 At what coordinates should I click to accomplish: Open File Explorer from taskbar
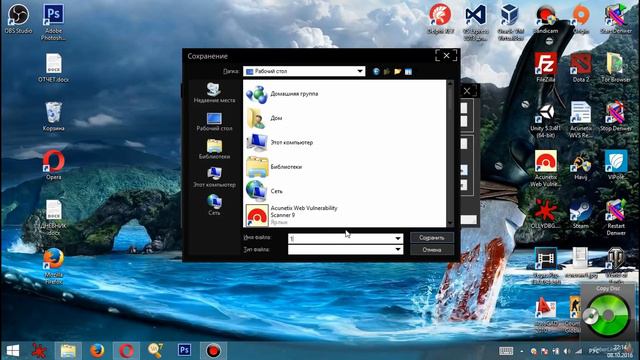pos(68,351)
